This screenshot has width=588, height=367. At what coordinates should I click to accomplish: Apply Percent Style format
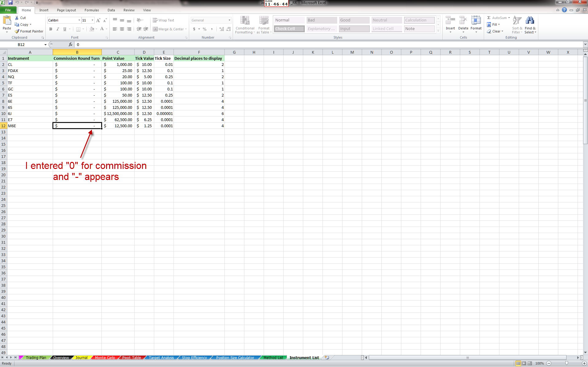204,29
